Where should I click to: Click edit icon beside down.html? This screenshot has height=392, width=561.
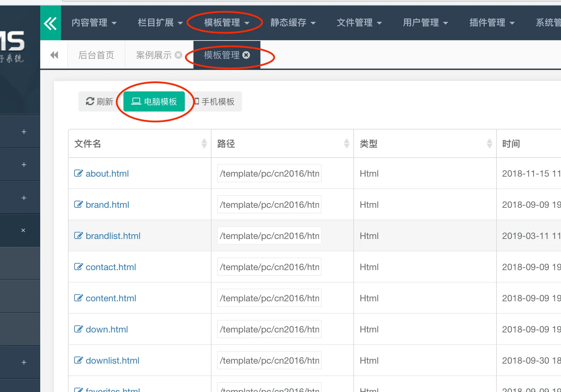click(x=79, y=329)
